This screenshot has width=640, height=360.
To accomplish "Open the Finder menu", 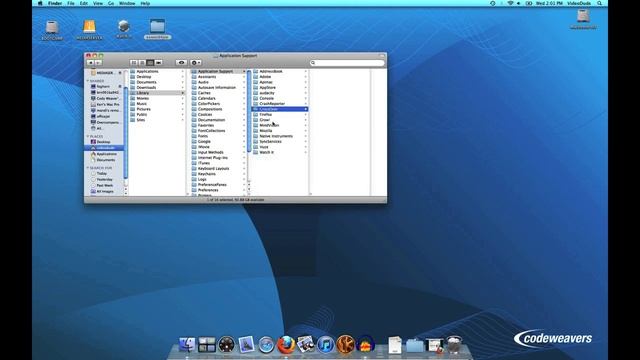I will 55,3.
